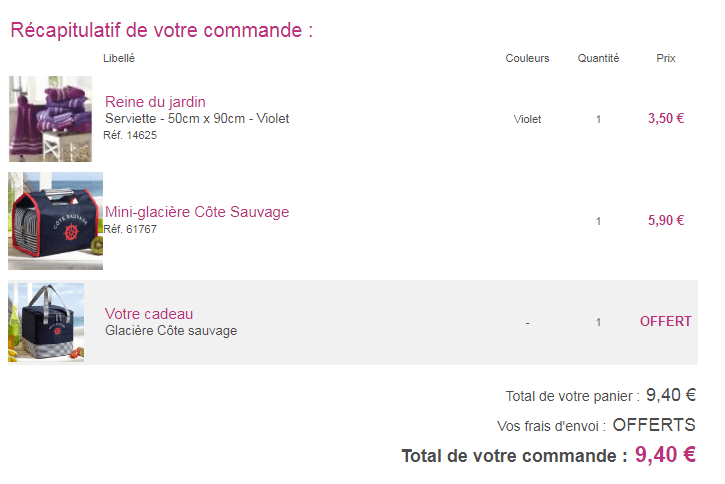The height and width of the screenshot is (484, 725).
Task: Click the Quantité column header
Action: tap(598, 58)
